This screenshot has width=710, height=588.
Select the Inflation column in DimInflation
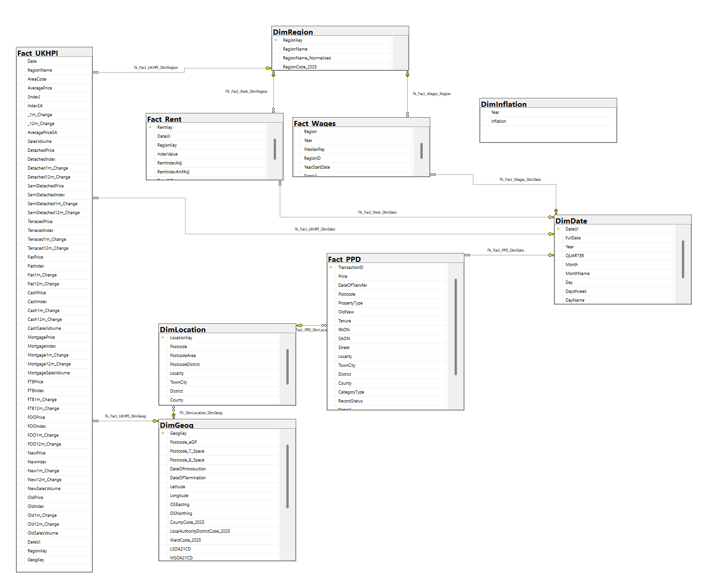click(498, 121)
